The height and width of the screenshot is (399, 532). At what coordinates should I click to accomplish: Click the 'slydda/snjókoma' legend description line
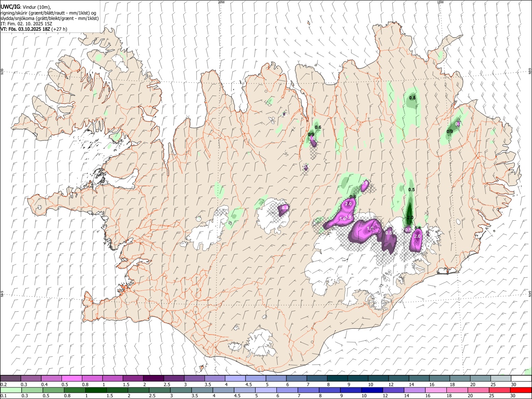(49, 18)
